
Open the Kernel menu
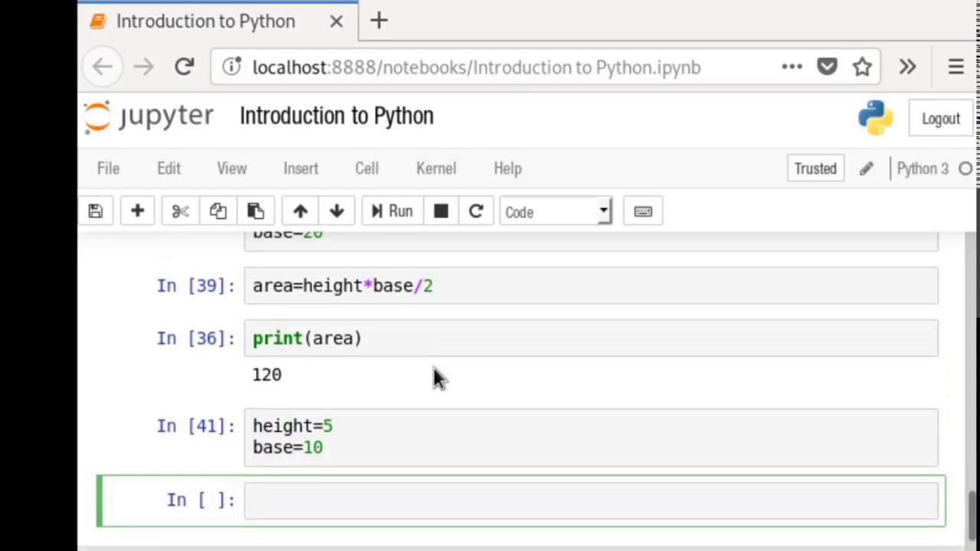(436, 168)
